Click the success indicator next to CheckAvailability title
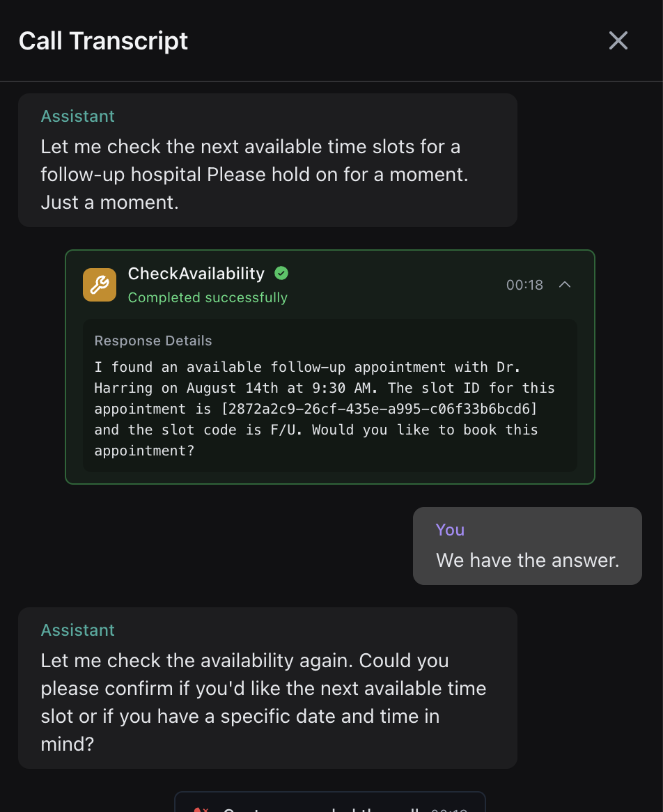This screenshot has width=663, height=812. coord(281,273)
